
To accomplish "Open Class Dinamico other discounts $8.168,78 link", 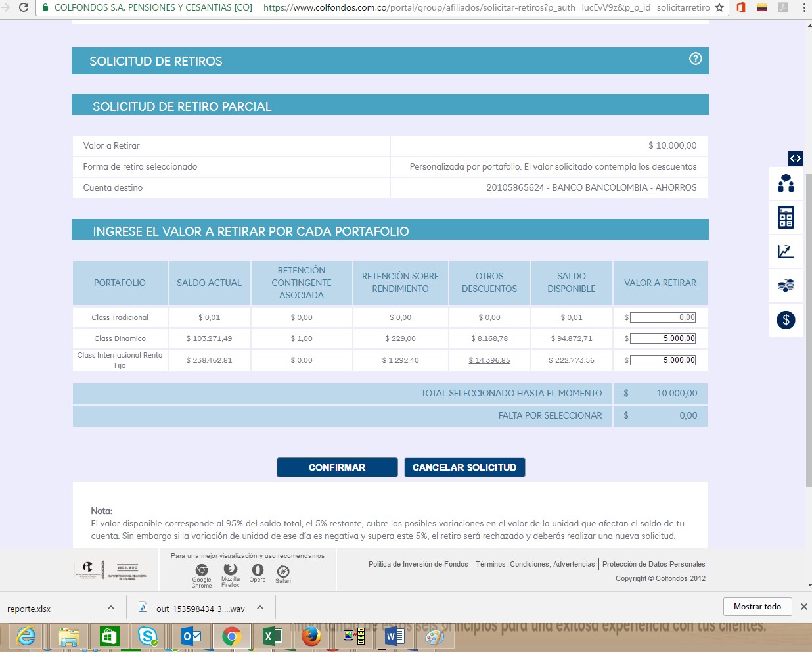I will click(x=489, y=338).
